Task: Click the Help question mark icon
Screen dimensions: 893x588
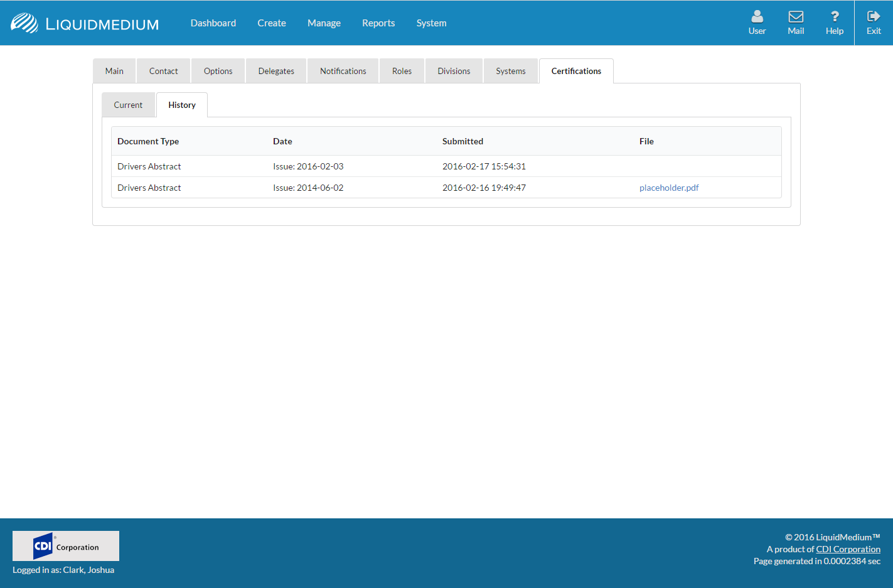Action: point(834,17)
